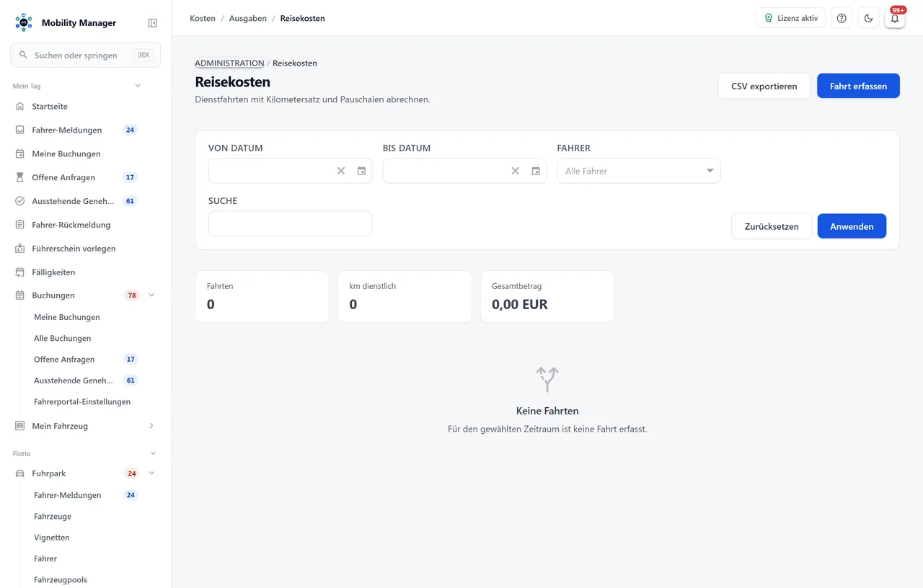
Task: Open the Alle Fahrer dropdown
Action: (639, 171)
